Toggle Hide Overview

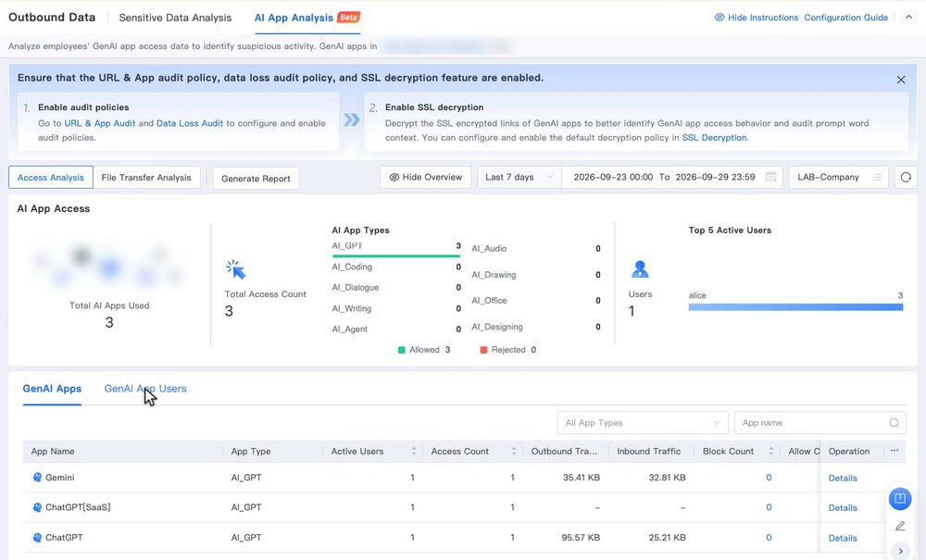[x=425, y=177]
